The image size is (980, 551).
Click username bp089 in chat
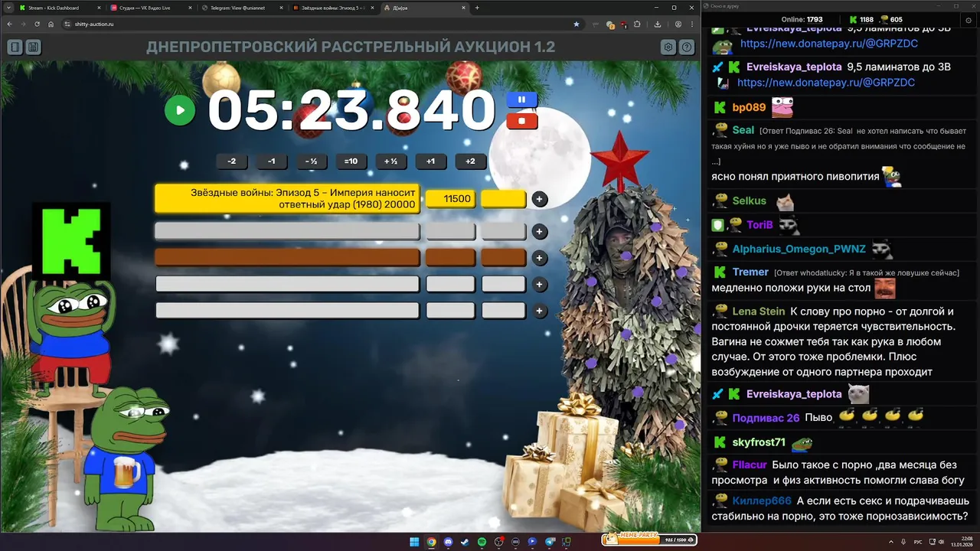pyautogui.click(x=749, y=107)
